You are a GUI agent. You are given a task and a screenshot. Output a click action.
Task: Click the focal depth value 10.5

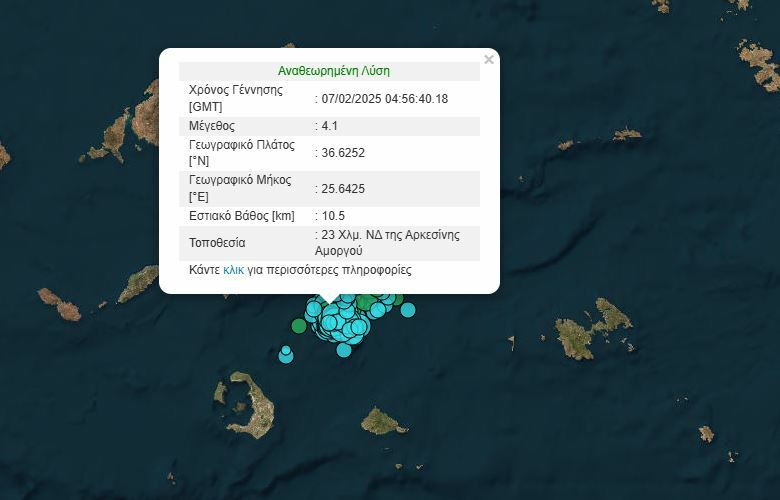click(x=332, y=216)
